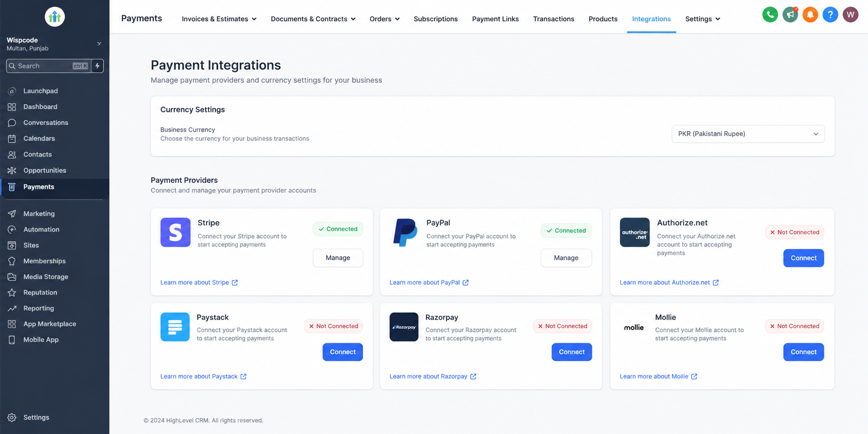The image size is (868, 434).
Task: Click the Mollie logo icon
Action: tap(634, 327)
